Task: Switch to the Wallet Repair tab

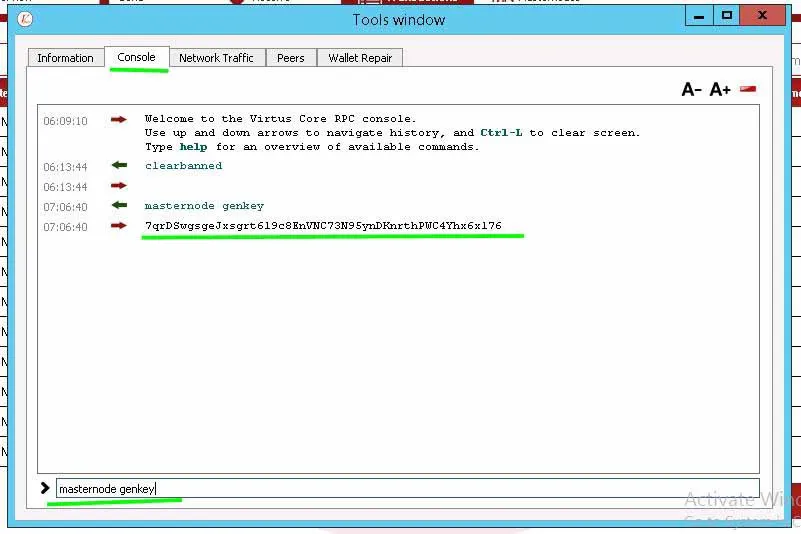Action: click(x=360, y=58)
